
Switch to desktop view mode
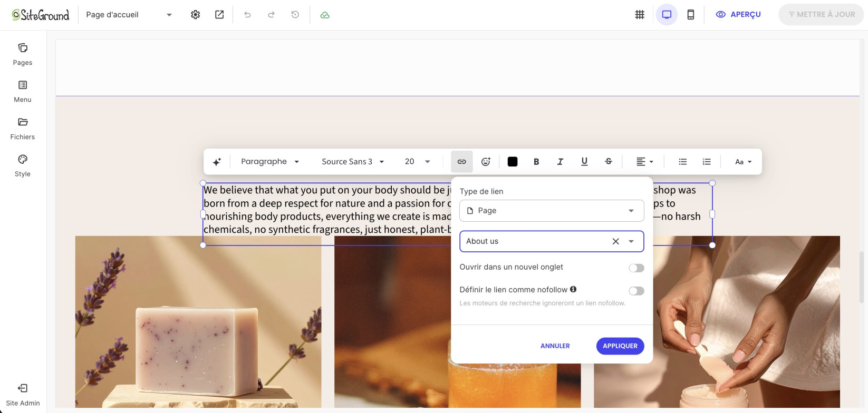pyautogui.click(x=667, y=15)
